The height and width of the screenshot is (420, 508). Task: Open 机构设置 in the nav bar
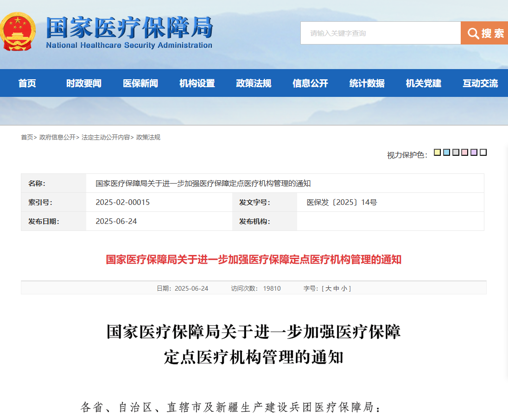point(197,83)
